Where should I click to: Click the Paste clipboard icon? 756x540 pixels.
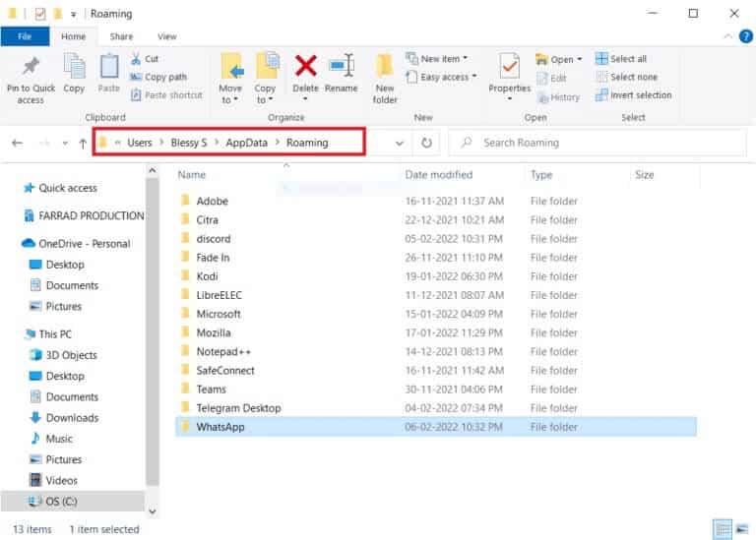[x=109, y=66]
